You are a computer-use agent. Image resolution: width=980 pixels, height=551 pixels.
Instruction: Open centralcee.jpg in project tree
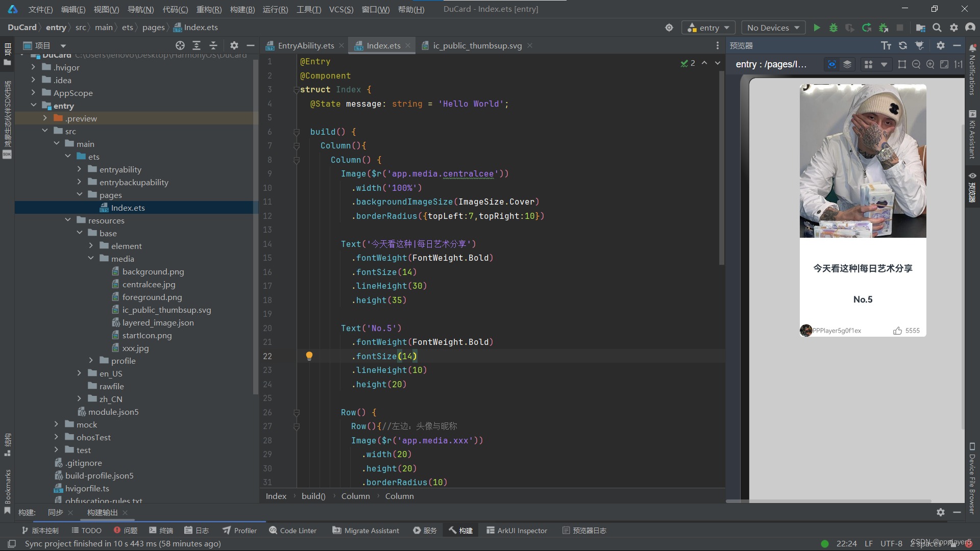pos(149,284)
